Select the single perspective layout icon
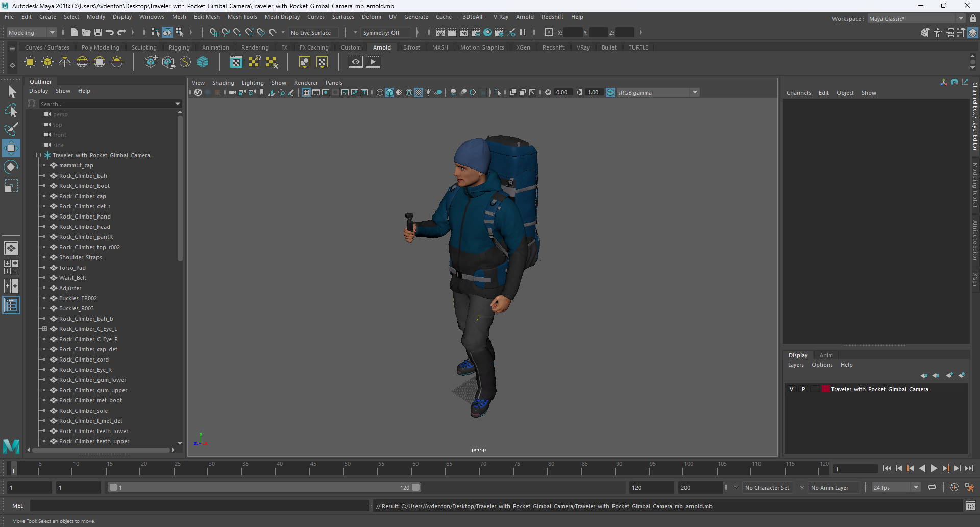The width and height of the screenshot is (980, 527). 11,248
